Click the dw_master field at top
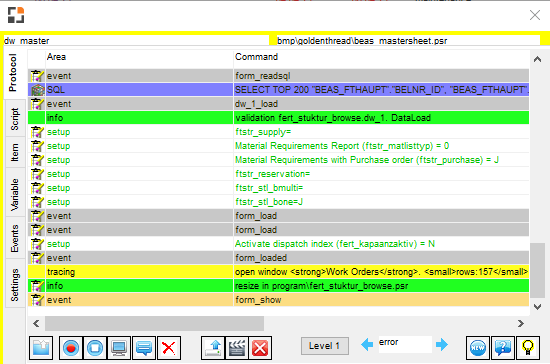 (136, 41)
